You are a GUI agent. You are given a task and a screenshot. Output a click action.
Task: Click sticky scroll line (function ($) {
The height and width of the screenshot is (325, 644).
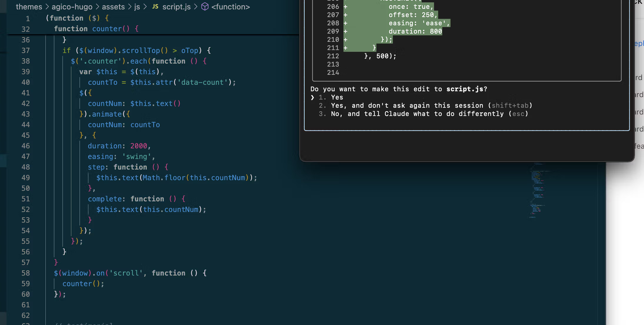pos(77,18)
